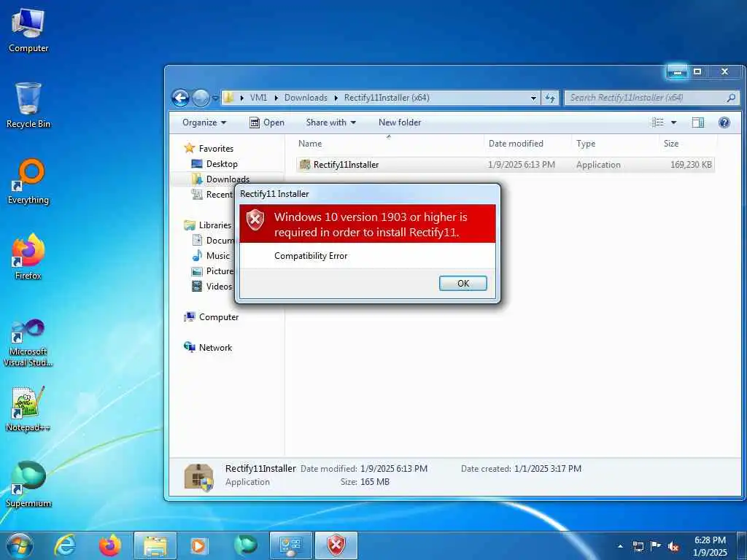Click the red error shield icon in dialog
This screenshot has width=747, height=560.
point(255,220)
